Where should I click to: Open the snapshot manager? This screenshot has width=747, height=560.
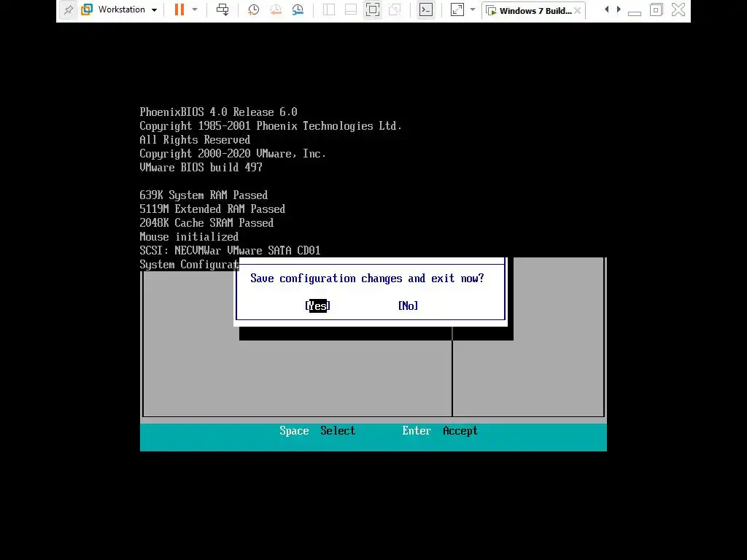coord(298,10)
